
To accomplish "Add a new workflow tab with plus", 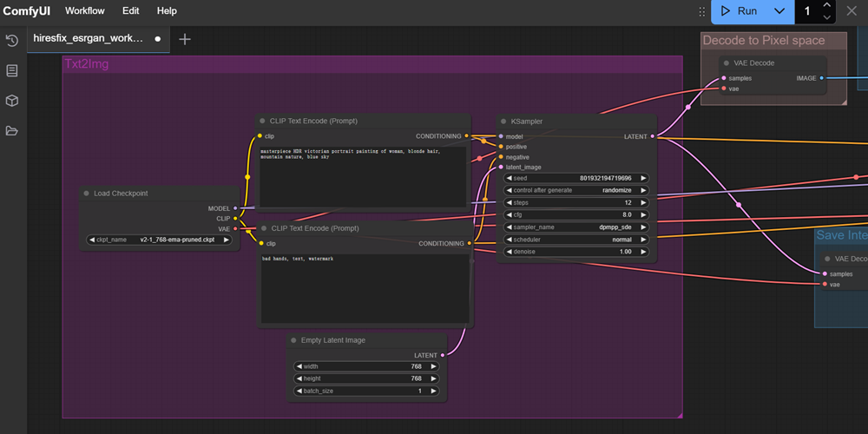I will pyautogui.click(x=185, y=39).
